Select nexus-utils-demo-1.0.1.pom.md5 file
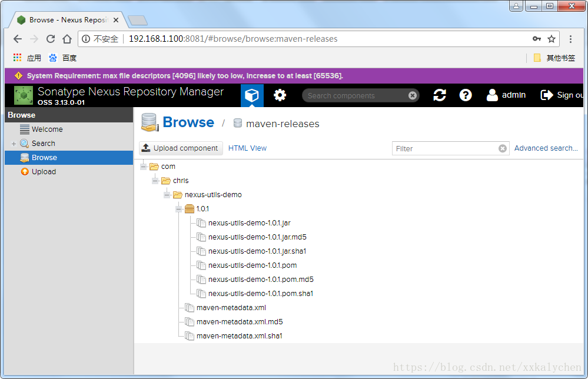The height and width of the screenshot is (379, 588). pyautogui.click(x=261, y=280)
